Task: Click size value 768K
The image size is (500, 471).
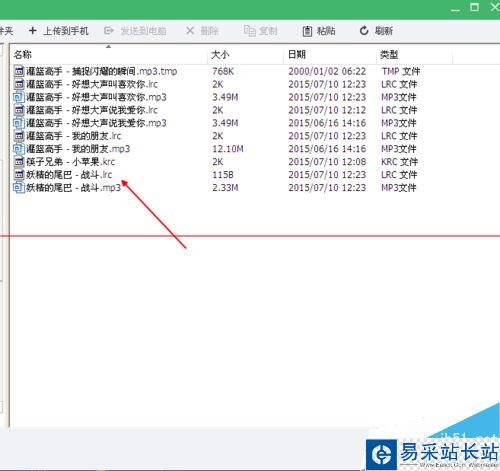Action: pos(223,71)
